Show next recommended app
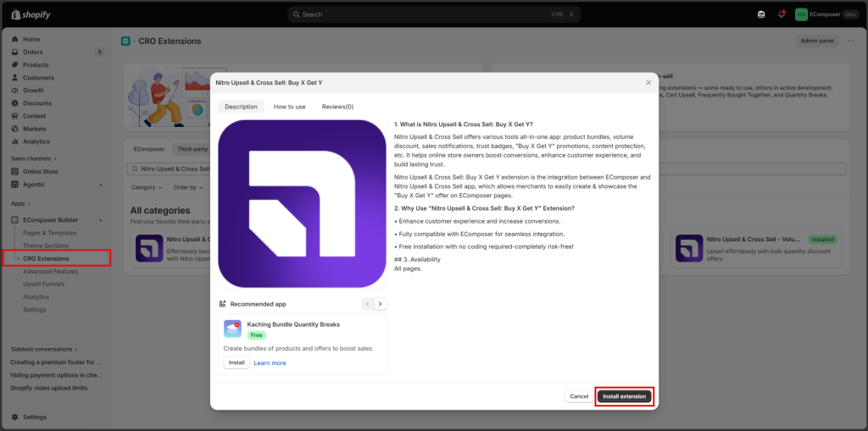 pos(381,304)
